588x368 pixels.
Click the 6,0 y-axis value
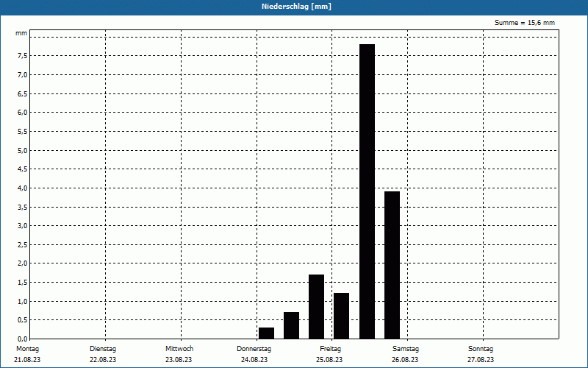point(23,113)
